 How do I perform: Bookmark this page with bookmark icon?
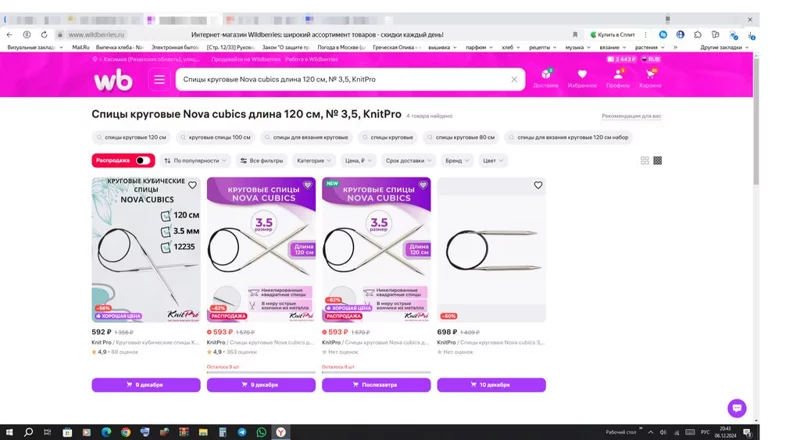(x=575, y=35)
